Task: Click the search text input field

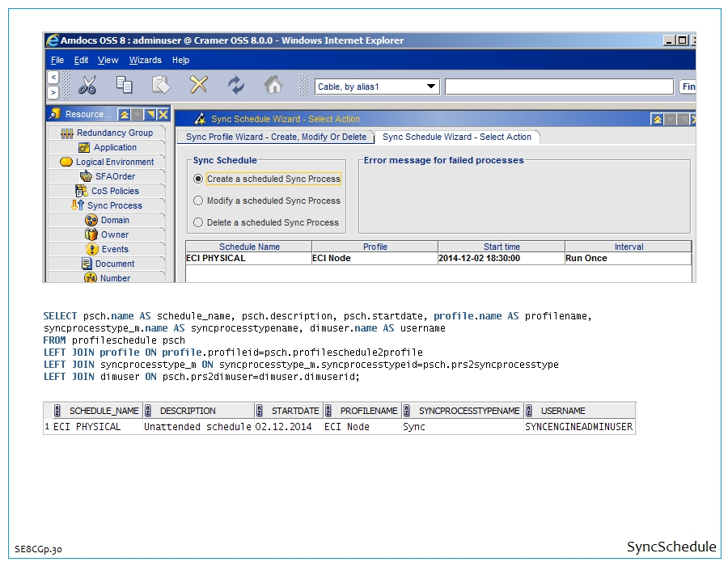Action: [558, 87]
